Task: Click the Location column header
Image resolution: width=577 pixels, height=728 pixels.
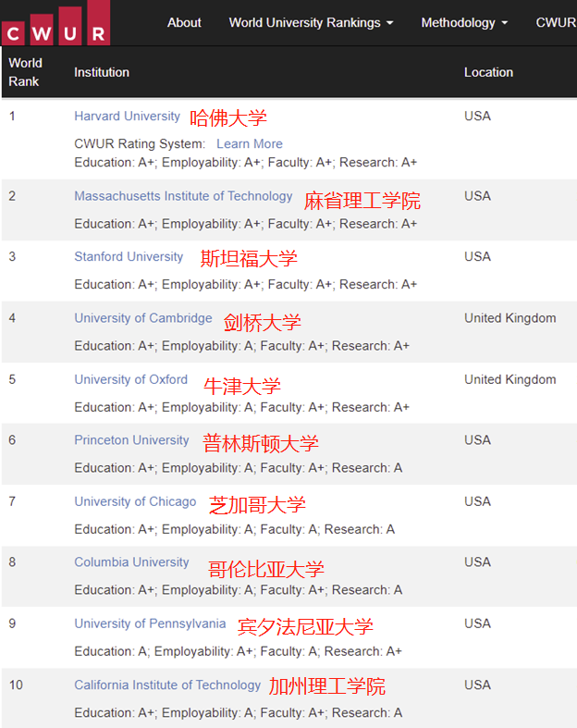Action: pos(489,72)
